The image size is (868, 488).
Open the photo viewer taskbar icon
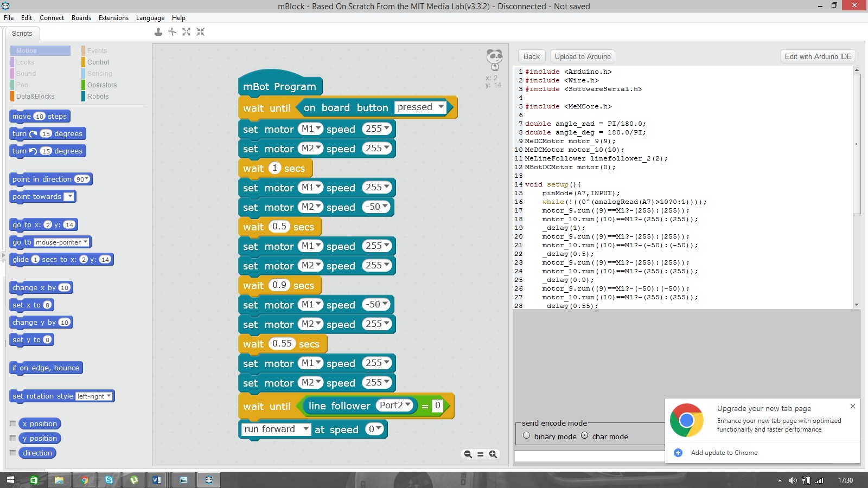click(x=183, y=480)
